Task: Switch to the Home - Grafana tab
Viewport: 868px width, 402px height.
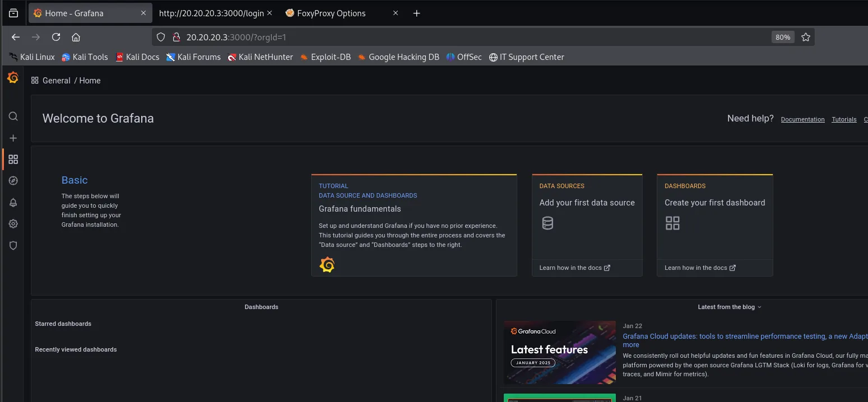Action: point(90,13)
